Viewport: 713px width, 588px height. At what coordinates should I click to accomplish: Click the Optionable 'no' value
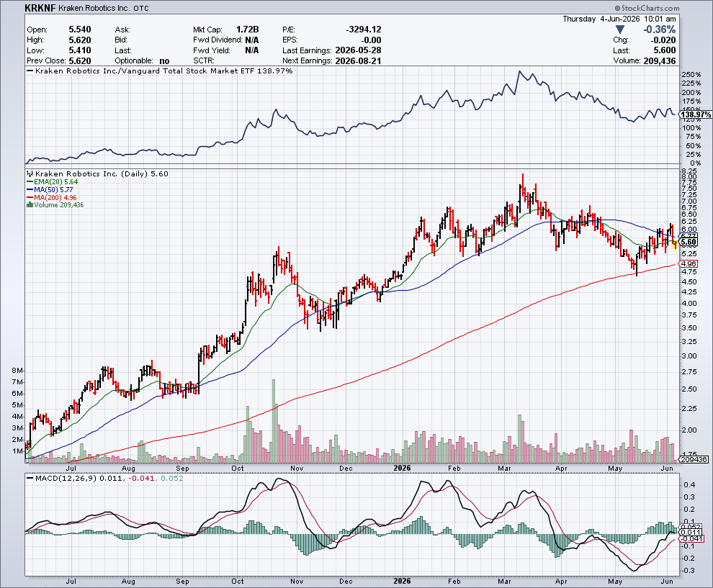coord(164,61)
